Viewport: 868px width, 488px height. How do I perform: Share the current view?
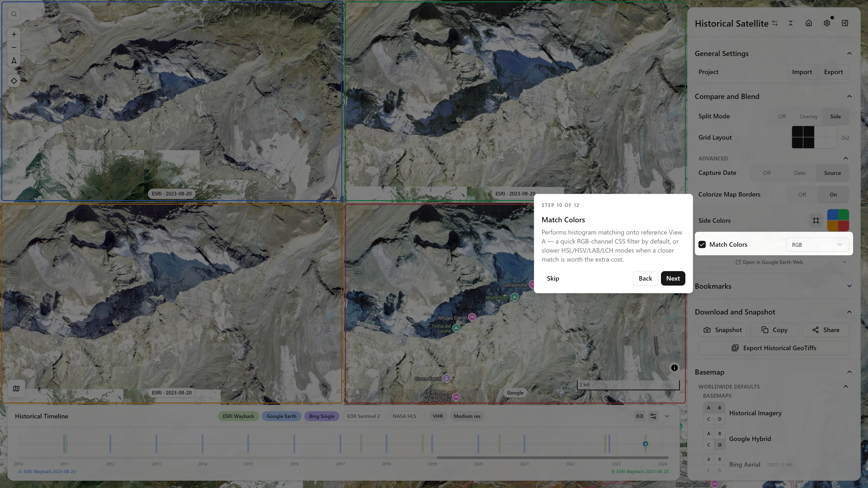click(826, 330)
